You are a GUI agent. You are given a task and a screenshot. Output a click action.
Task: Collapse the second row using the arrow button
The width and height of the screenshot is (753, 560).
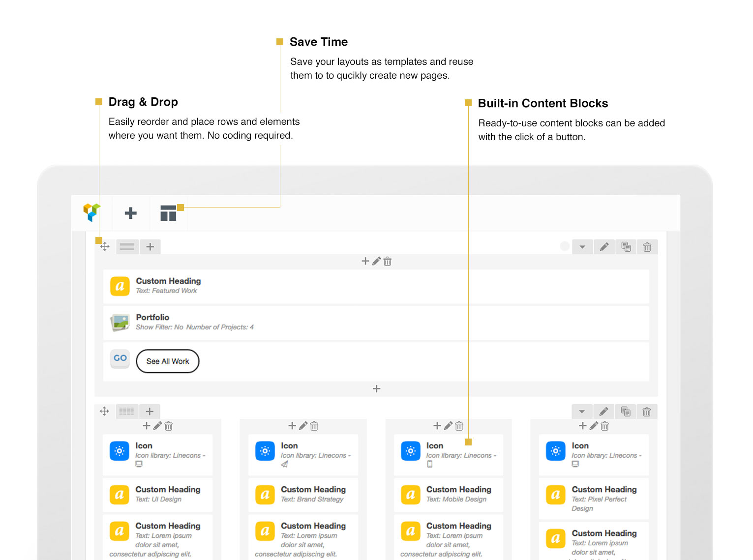[x=582, y=411]
